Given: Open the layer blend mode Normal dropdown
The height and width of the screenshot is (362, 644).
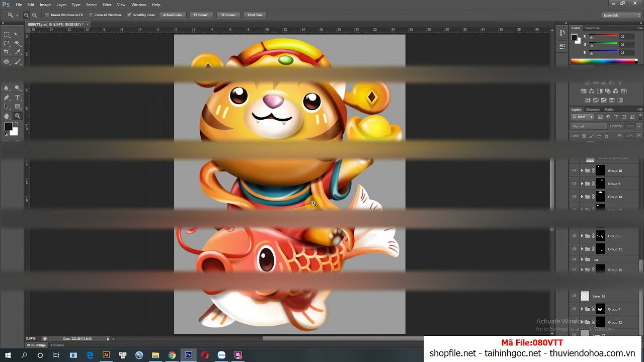Looking at the screenshot, I should click(x=589, y=126).
